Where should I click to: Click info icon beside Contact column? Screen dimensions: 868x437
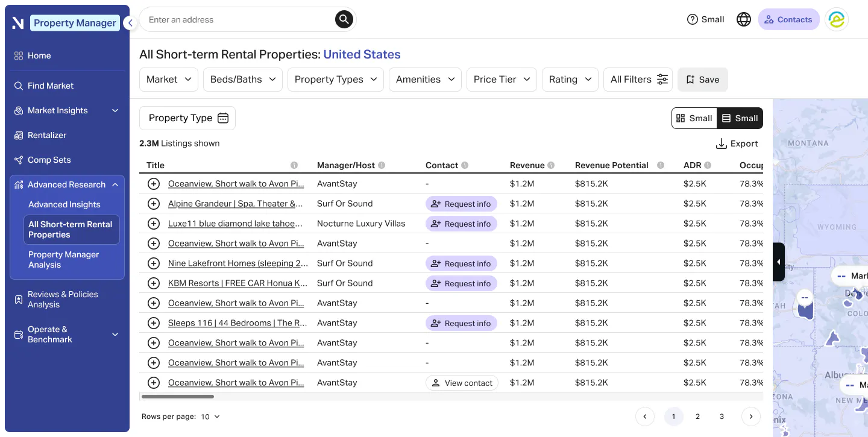coord(465,165)
